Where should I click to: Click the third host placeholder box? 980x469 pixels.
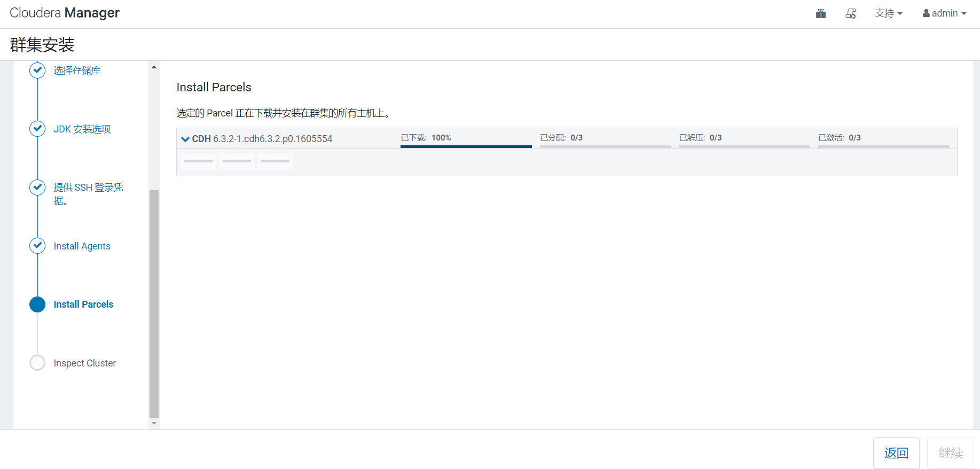point(275,161)
